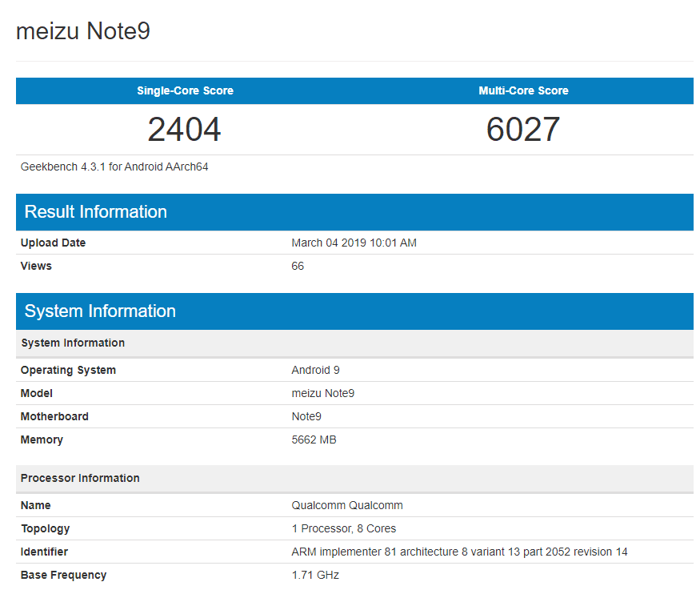
Task: Select the March 04 2019 10:01 AM date
Action: [x=354, y=243]
